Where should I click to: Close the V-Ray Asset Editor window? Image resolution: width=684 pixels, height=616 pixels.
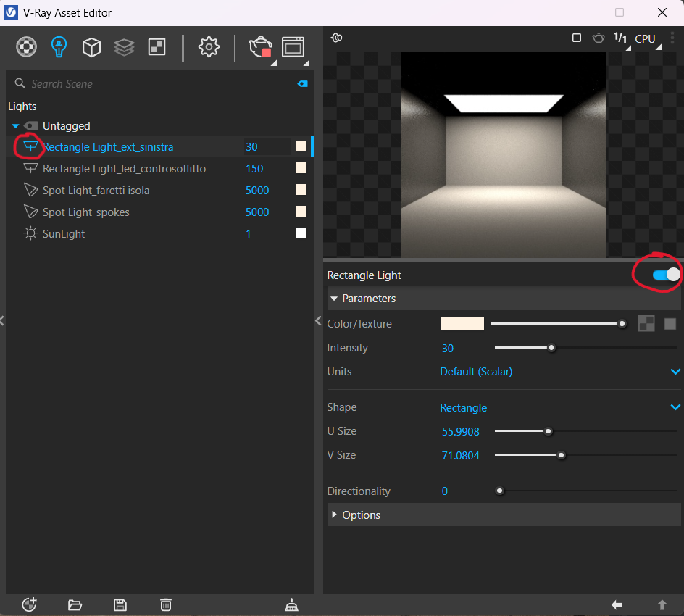[662, 12]
